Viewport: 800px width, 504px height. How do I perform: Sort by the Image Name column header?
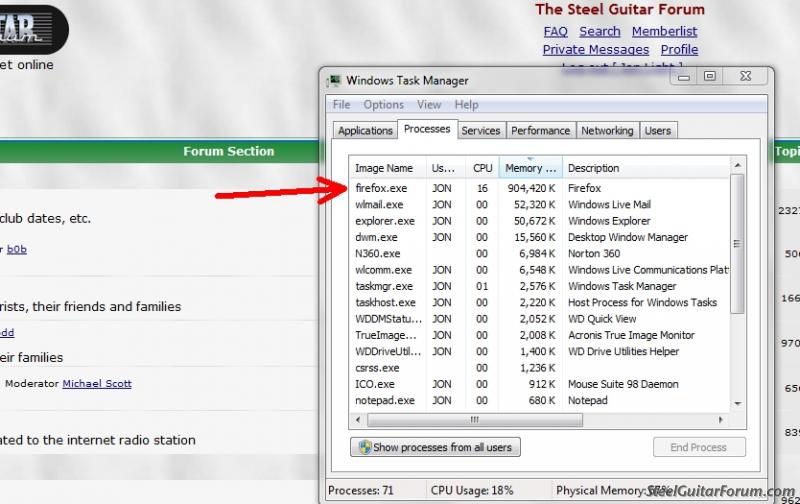388,168
